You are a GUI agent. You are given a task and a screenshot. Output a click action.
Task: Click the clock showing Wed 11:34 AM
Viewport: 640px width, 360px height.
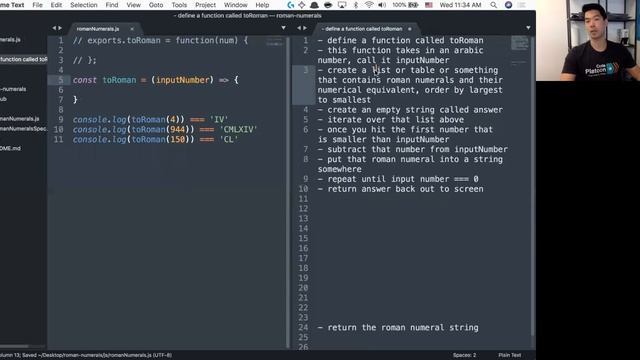click(460, 5)
